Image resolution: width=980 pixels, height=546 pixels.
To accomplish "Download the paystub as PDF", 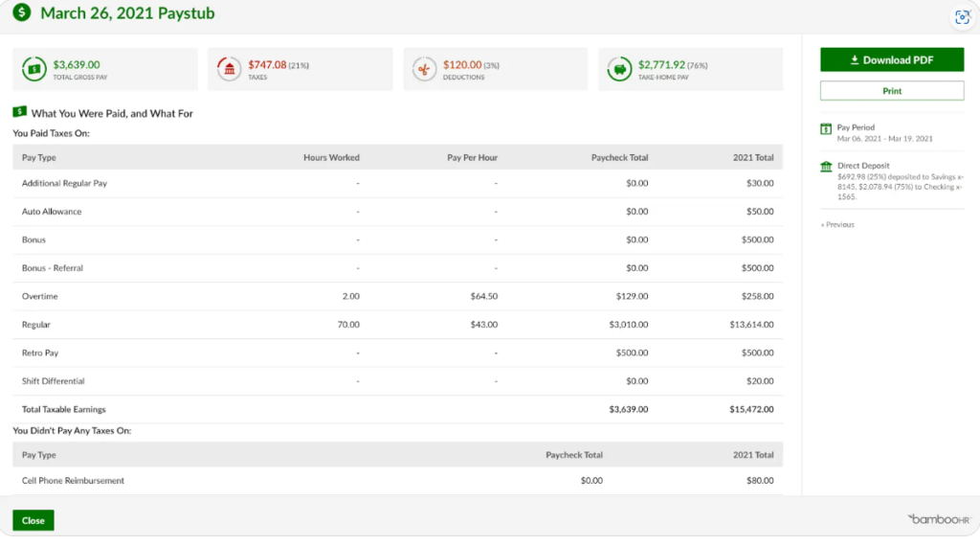I will coord(892,59).
